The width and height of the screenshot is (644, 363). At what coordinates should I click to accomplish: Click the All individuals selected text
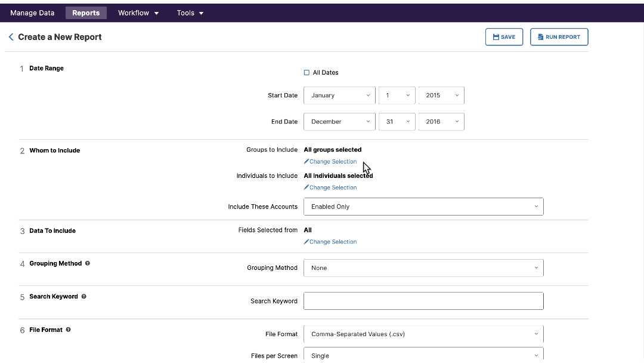pos(339,176)
